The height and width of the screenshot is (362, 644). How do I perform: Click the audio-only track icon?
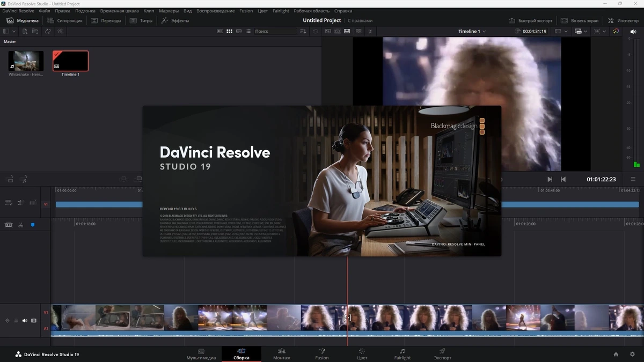[24, 179]
